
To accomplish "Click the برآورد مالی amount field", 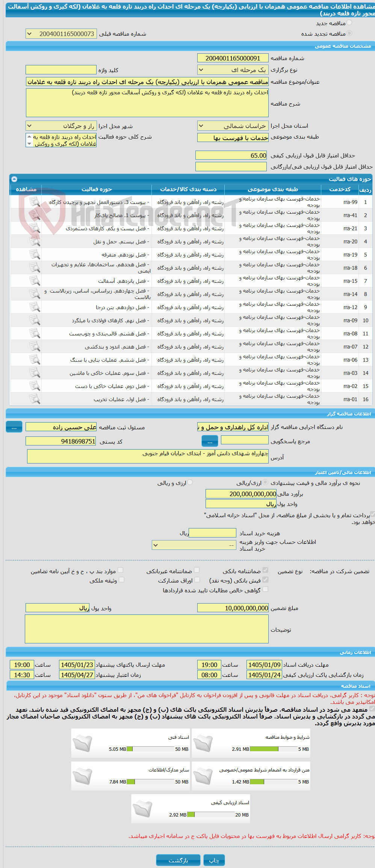I will (241, 494).
